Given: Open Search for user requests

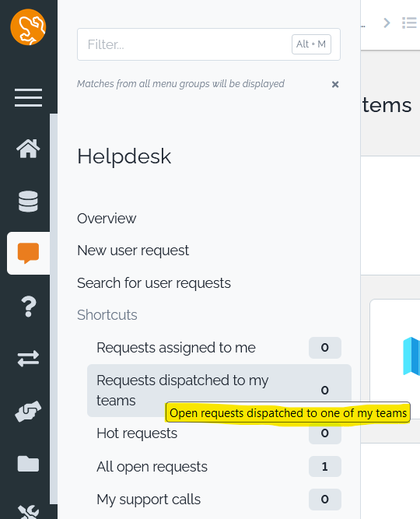Looking at the screenshot, I should pyautogui.click(x=154, y=283).
